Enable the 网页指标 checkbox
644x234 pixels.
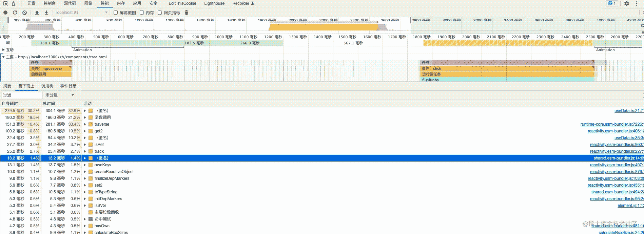160,13
